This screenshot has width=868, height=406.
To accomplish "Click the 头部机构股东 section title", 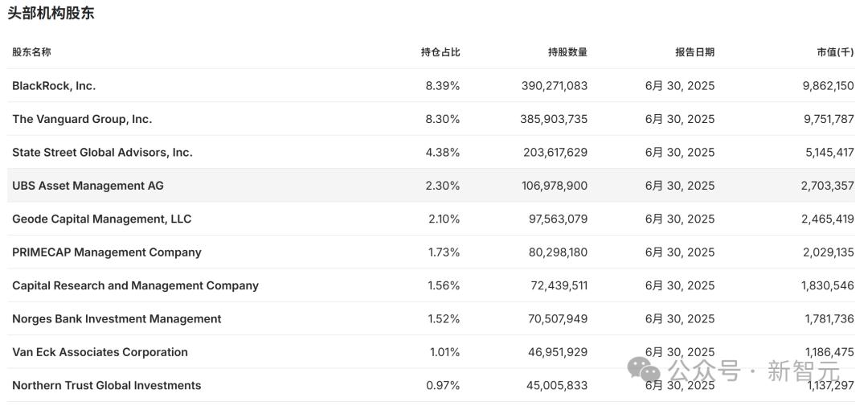I will 51,14.
